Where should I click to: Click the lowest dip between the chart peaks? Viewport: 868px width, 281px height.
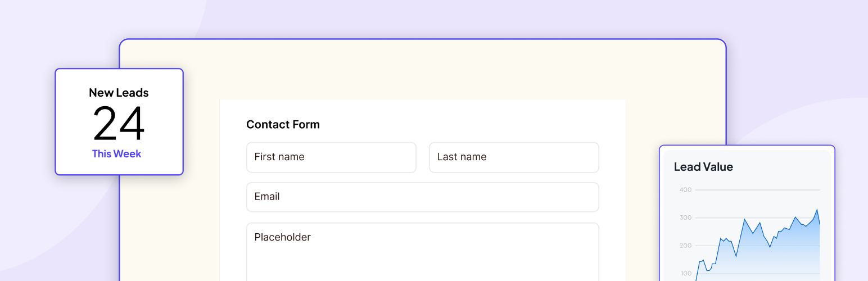pyautogui.click(x=736, y=256)
